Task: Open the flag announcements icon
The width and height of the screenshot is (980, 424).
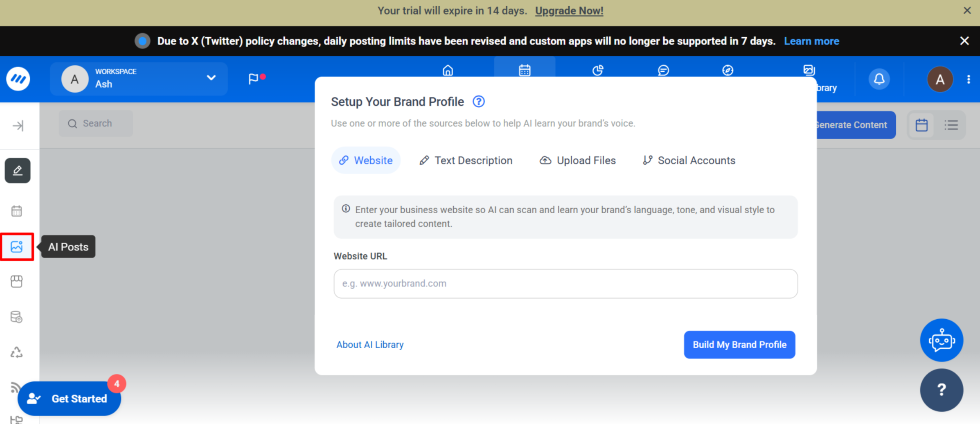Action: [x=254, y=79]
